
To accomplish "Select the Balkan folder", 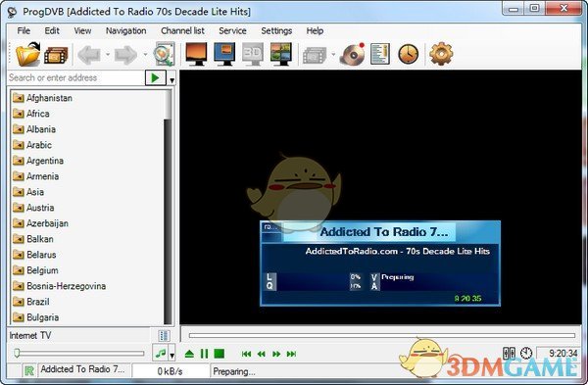I will 33,239.
